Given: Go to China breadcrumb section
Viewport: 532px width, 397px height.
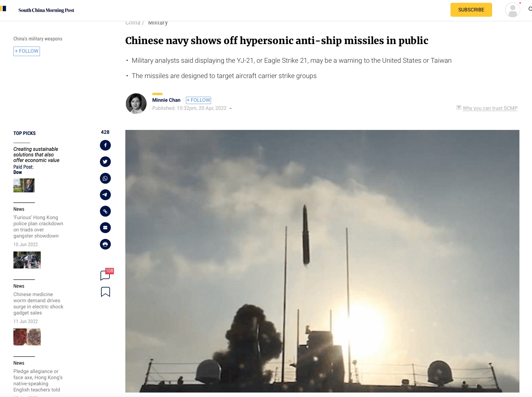Looking at the screenshot, I should coord(133,23).
